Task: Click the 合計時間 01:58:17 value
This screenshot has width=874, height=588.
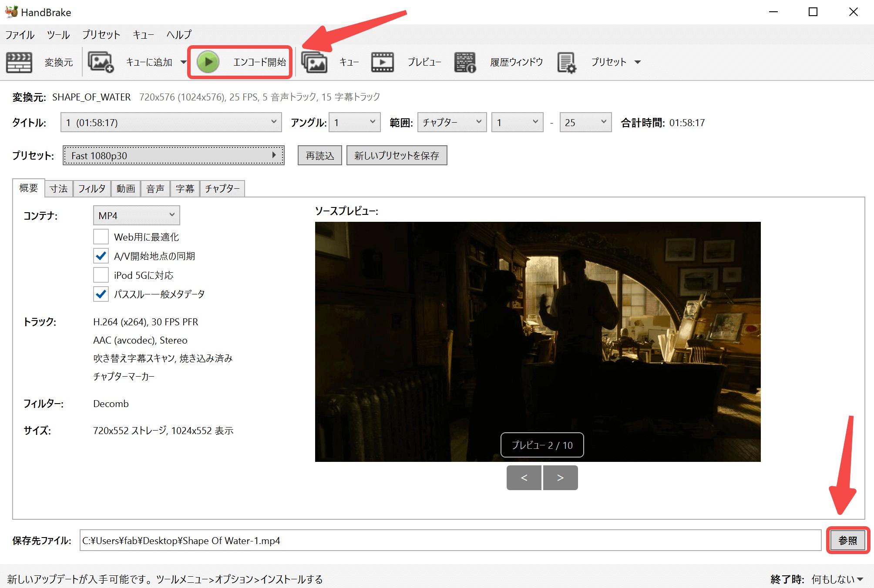Action: tap(687, 123)
